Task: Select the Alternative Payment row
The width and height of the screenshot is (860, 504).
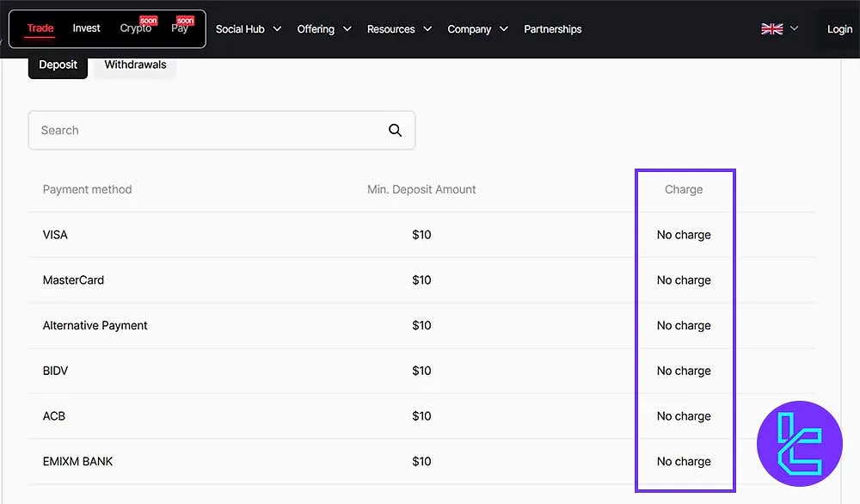Action: click(421, 326)
